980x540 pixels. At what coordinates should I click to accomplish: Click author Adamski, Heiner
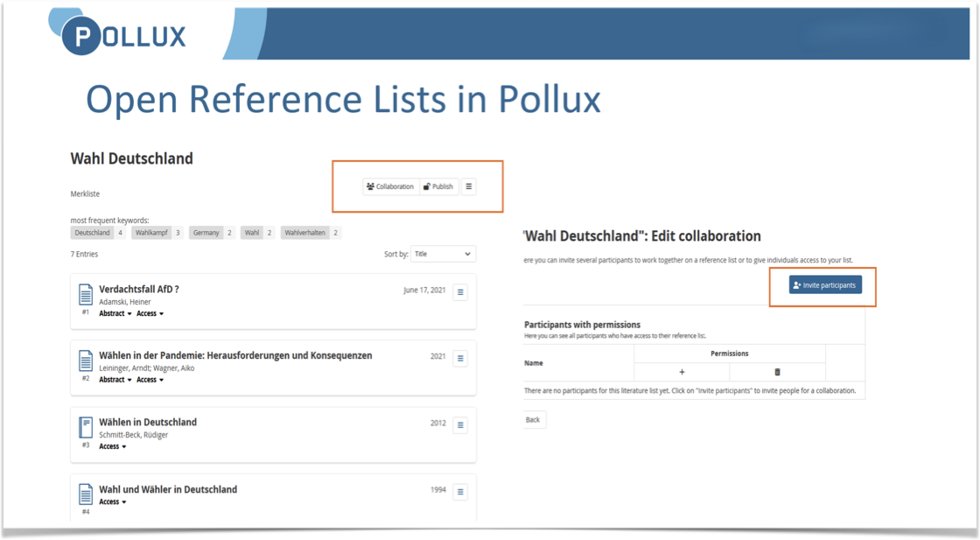125,302
